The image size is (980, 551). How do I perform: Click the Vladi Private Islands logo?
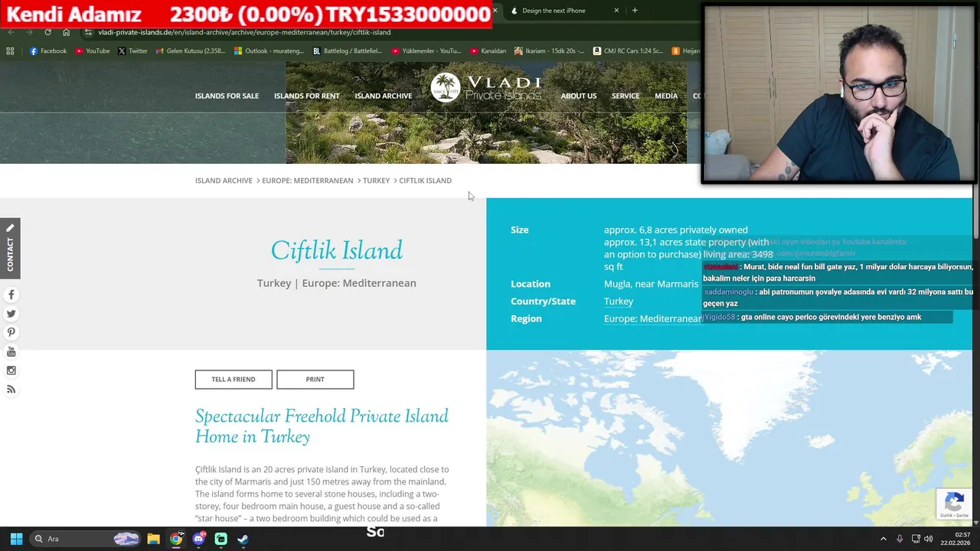tap(486, 87)
